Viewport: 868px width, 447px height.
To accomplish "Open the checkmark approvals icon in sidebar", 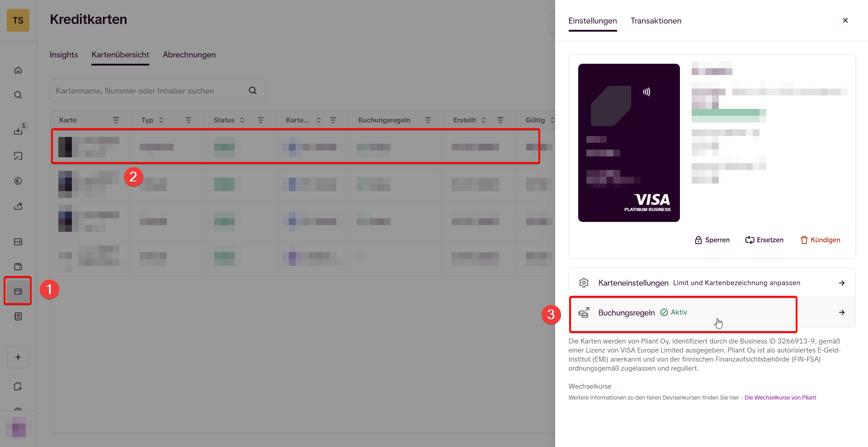I will coord(18,156).
